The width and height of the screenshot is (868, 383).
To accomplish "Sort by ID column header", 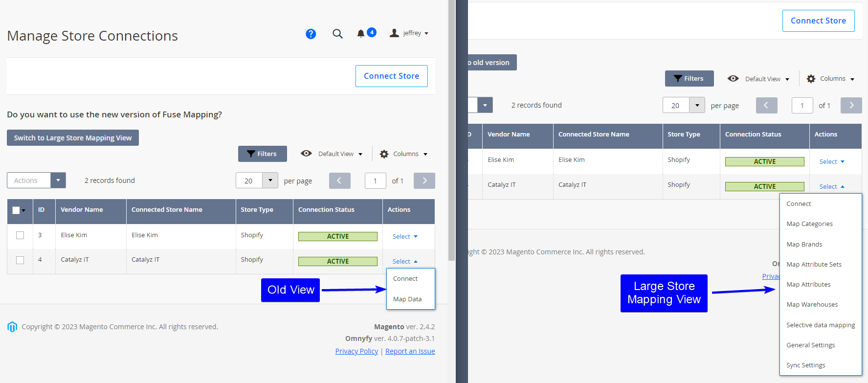I will click(x=44, y=211).
